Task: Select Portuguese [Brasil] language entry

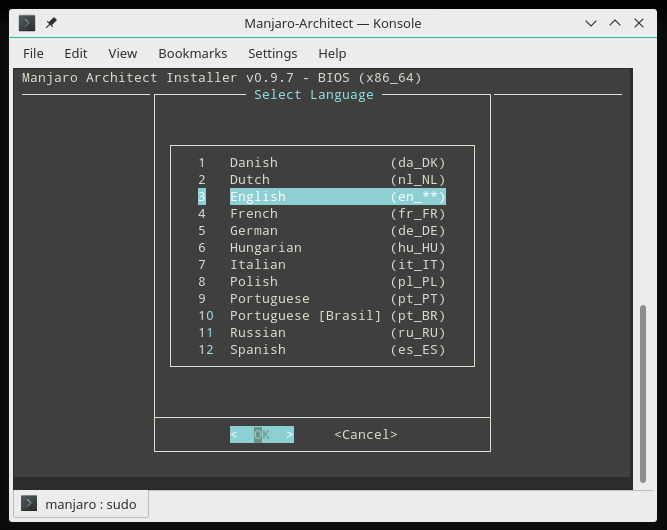Action: pyautogui.click(x=305, y=315)
